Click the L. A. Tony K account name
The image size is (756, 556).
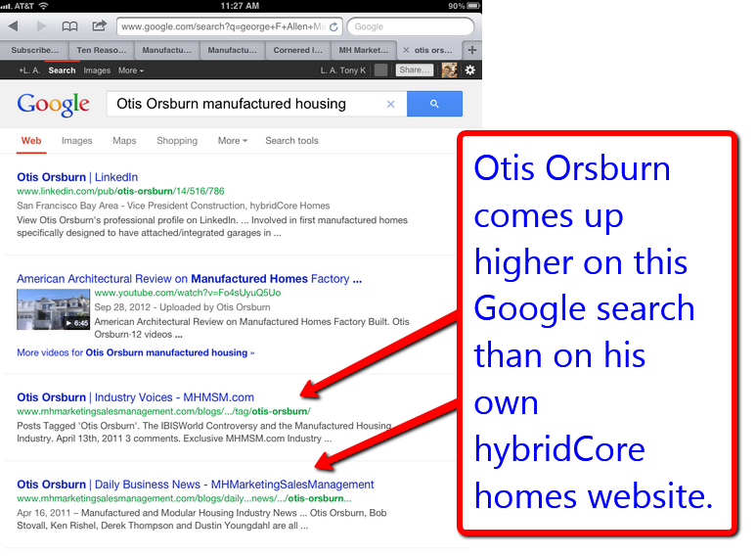(343, 70)
